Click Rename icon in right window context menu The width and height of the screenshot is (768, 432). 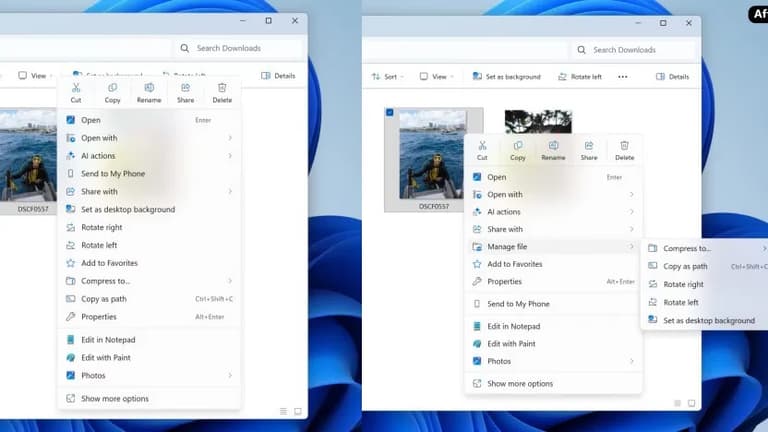click(x=553, y=145)
